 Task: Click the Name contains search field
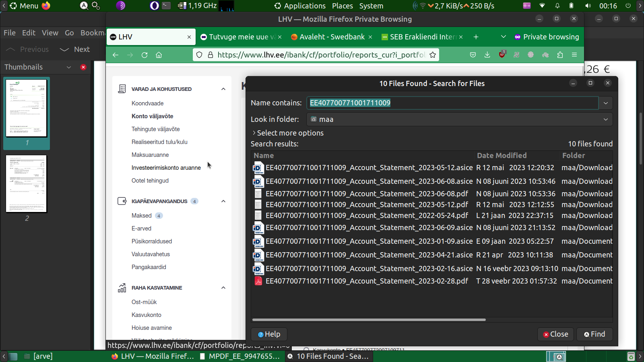[452, 103]
